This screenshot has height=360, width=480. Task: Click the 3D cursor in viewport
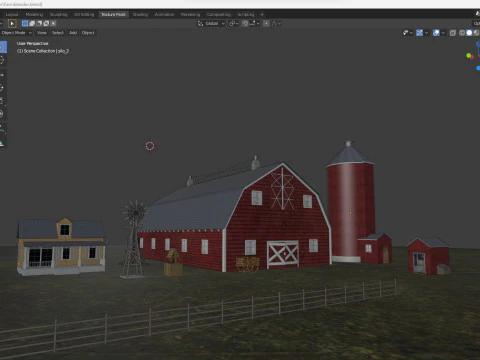pyautogui.click(x=150, y=146)
